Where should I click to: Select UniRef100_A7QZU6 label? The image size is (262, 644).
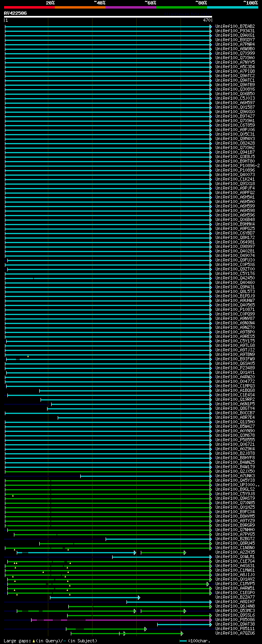pos(235,633)
